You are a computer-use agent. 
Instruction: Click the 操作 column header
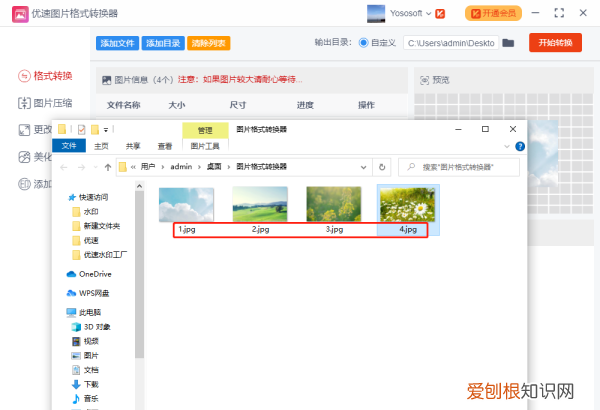tap(366, 105)
